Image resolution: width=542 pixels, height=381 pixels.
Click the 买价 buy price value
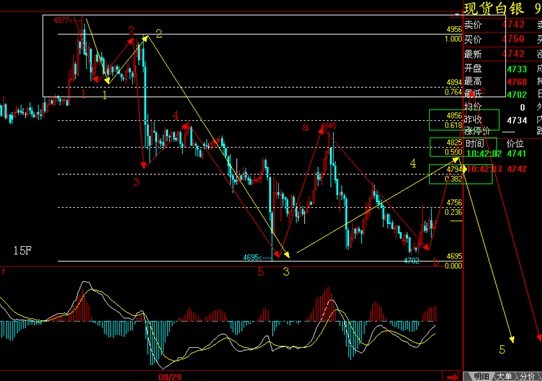(x=513, y=39)
